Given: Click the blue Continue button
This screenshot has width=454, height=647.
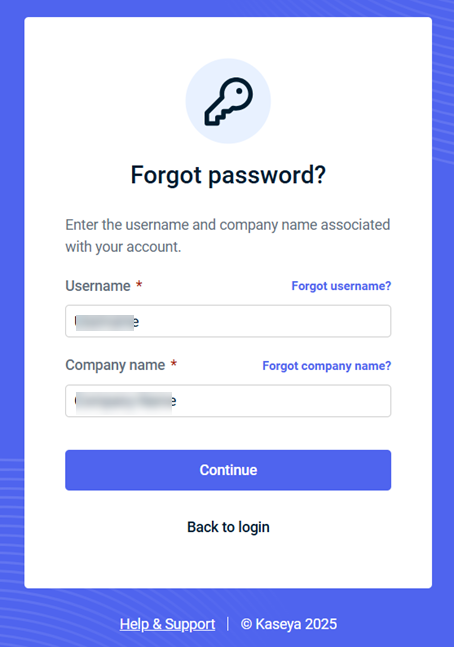Looking at the screenshot, I should click(x=228, y=470).
